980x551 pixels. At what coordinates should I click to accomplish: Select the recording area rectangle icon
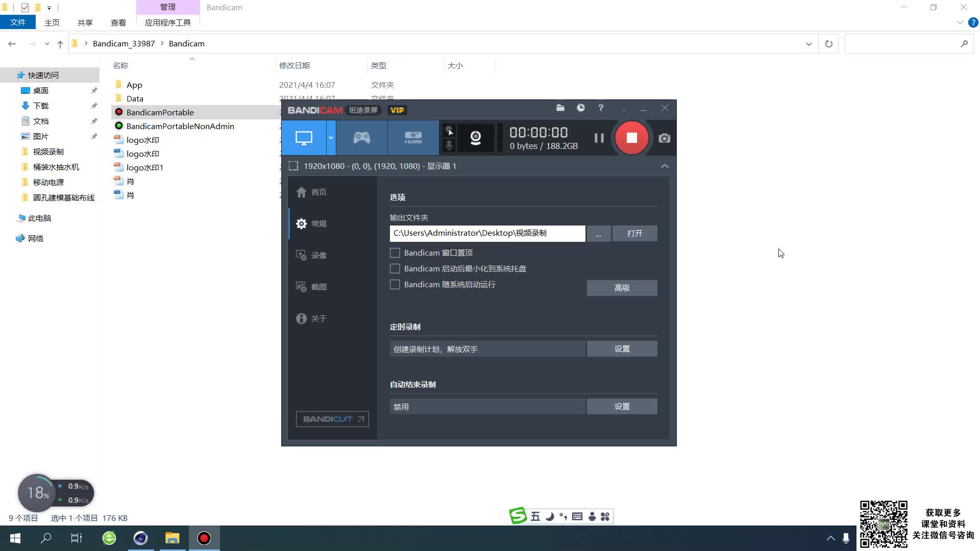coord(293,166)
